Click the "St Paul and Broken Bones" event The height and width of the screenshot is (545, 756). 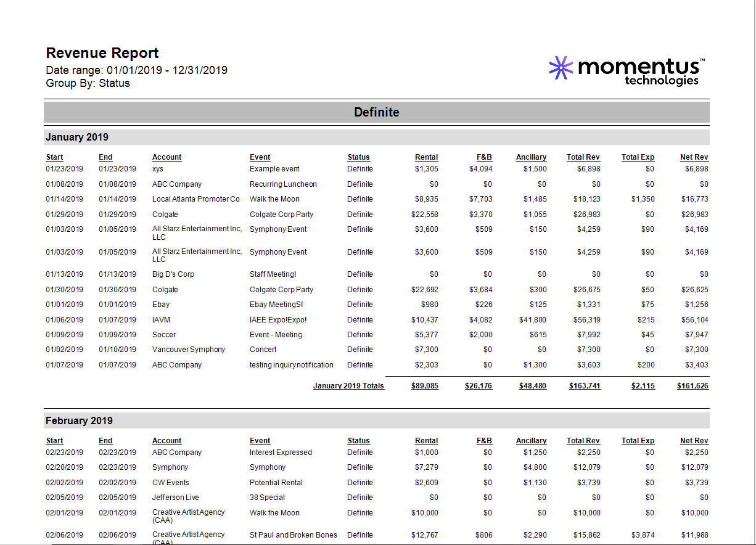[294, 535]
